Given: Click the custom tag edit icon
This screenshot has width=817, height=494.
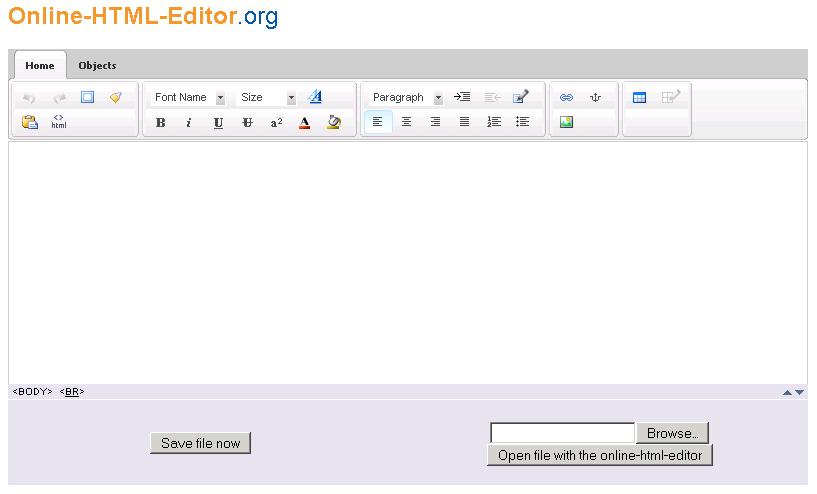Looking at the screenshot, I should tap(521, 97).
